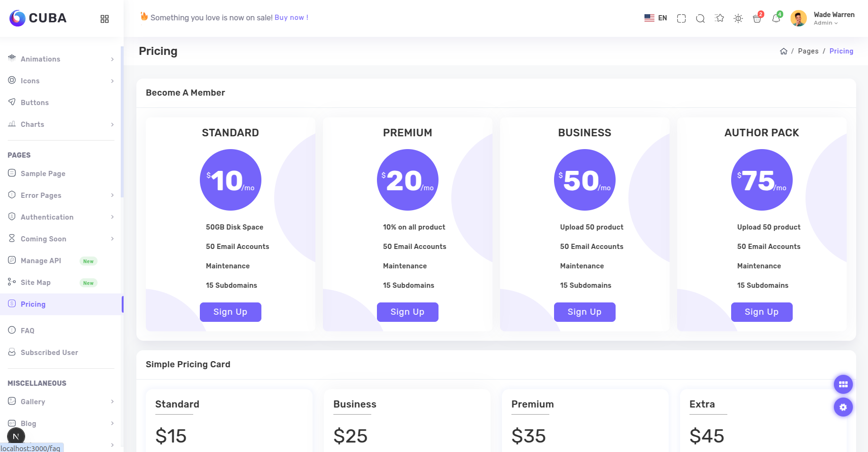
Task: Click the sidebar grid toggle icon
Action: pos(105,19)
